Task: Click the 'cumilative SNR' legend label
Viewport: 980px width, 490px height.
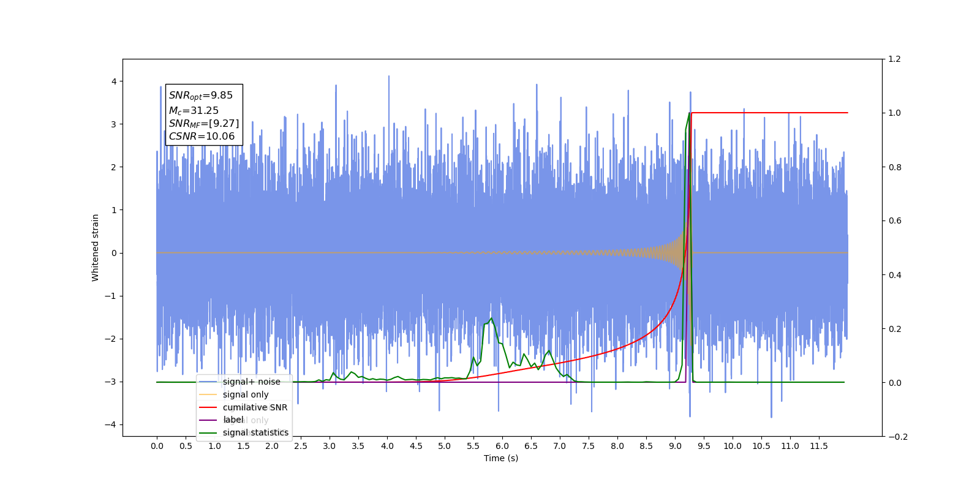Action: (255, 407)
